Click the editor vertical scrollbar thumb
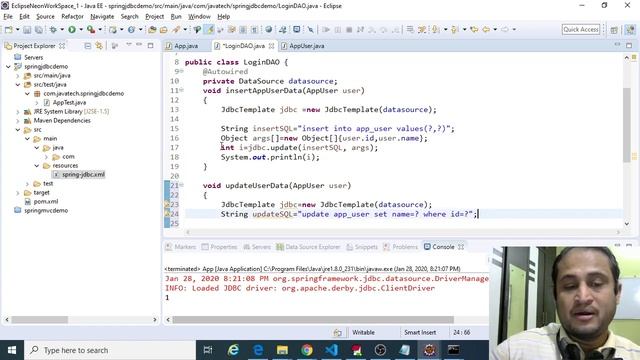 [x=627, y=125]
